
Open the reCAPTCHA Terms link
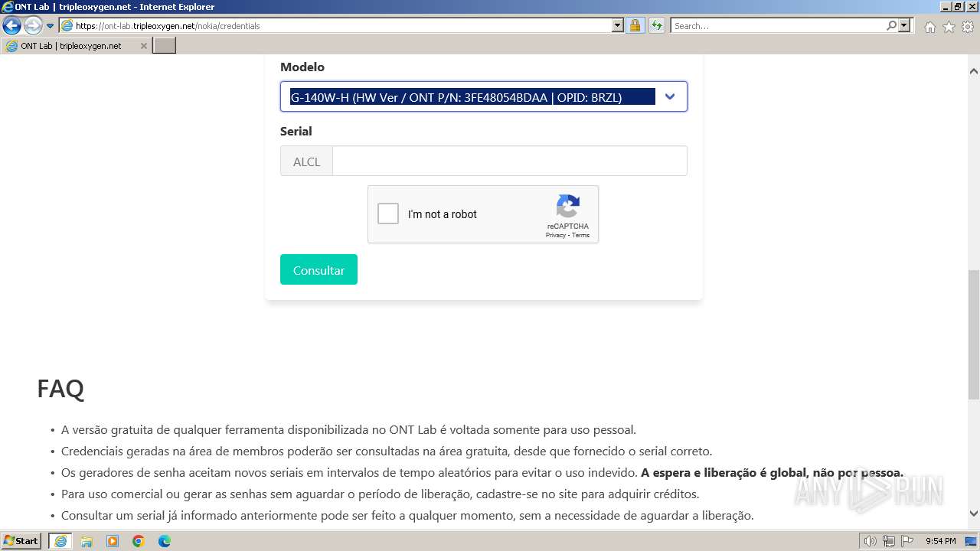coord(581,235)
